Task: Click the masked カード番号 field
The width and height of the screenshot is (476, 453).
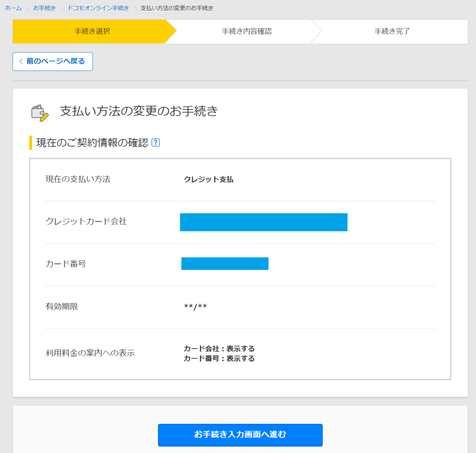Action: pos(225,263)
